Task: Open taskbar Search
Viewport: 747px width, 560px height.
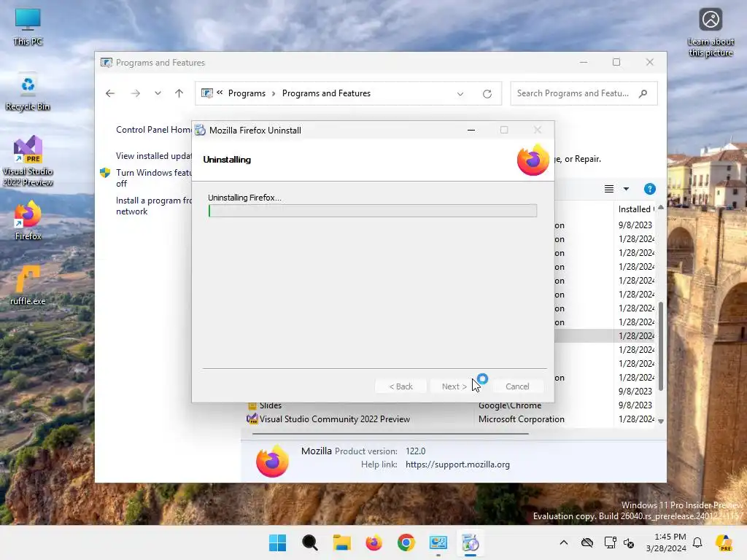Action: pyautogui.click(x=309, y=542)
